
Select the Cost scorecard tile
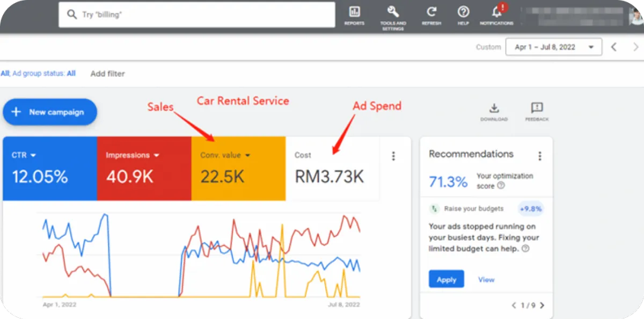pyautogui.click(x=332, y=169)
